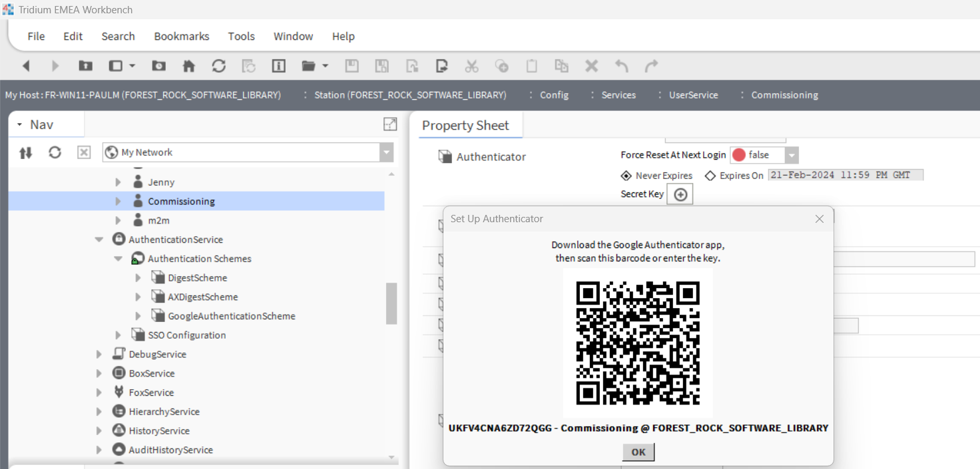Select AuditHistoryService in the tree
This screenshot has height=469, width=980.
170,450
